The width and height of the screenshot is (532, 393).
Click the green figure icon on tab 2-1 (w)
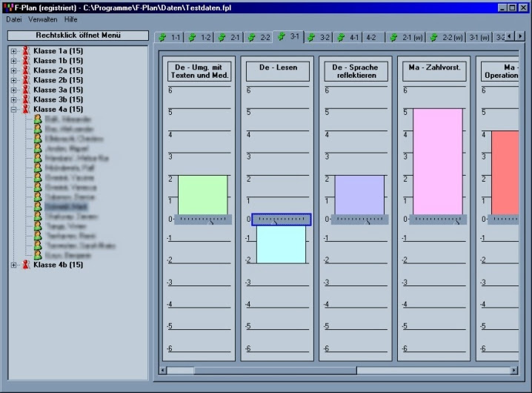393,37
